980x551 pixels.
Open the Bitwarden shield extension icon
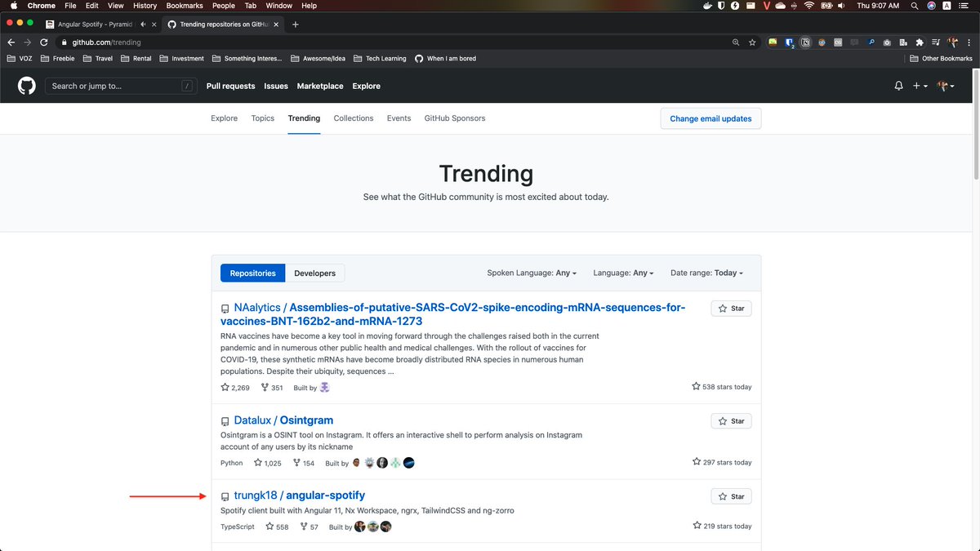pos(790,42)
